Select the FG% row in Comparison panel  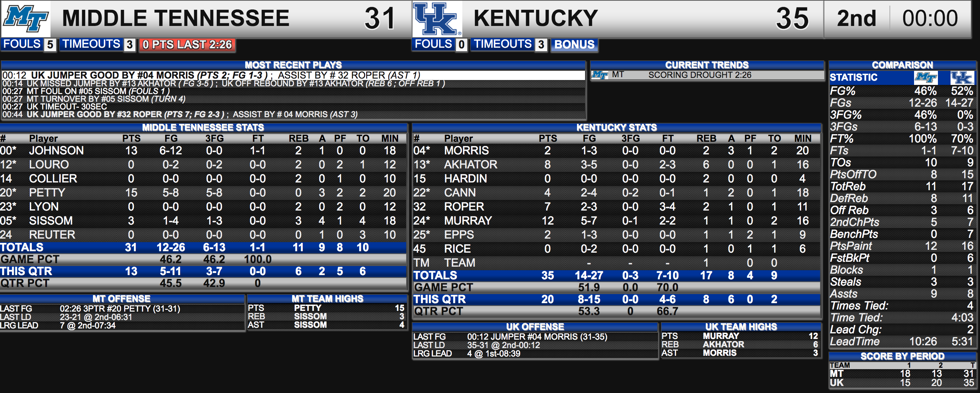902,91
